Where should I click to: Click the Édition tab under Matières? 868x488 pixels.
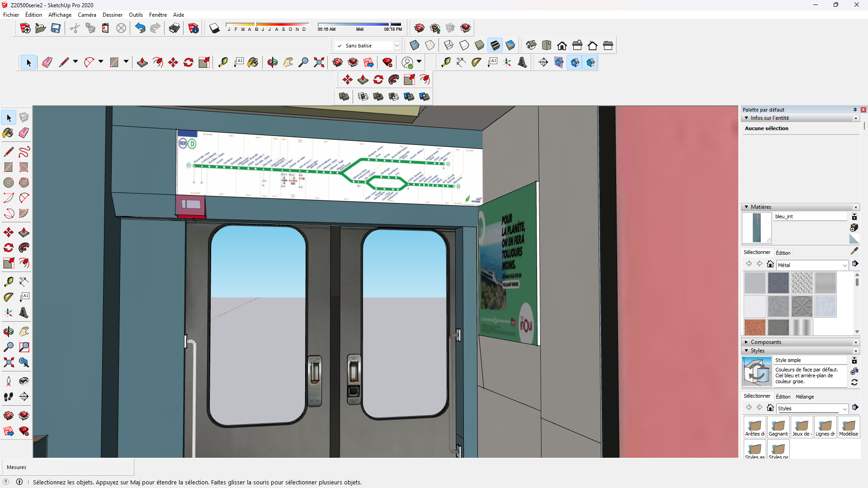[x=783, y=253]
